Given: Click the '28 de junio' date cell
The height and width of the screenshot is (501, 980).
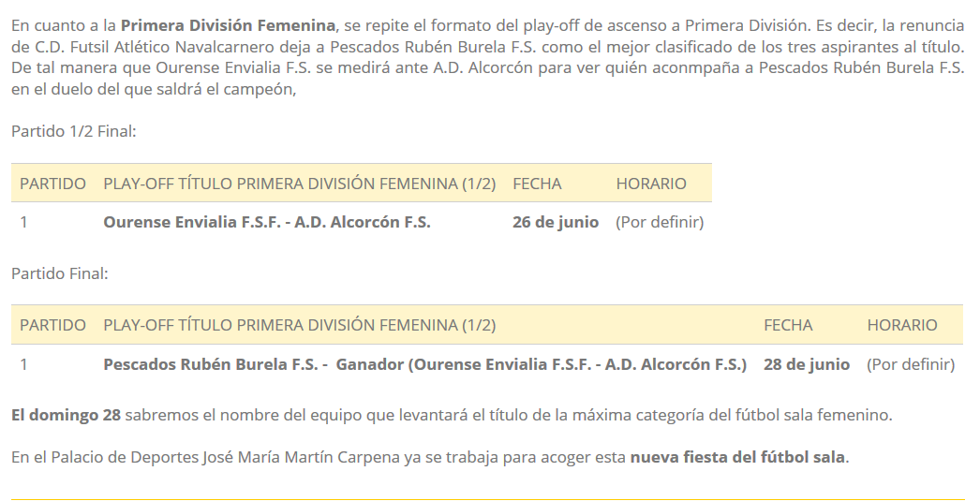Looking at the screenshot, I should pos(807,365).
